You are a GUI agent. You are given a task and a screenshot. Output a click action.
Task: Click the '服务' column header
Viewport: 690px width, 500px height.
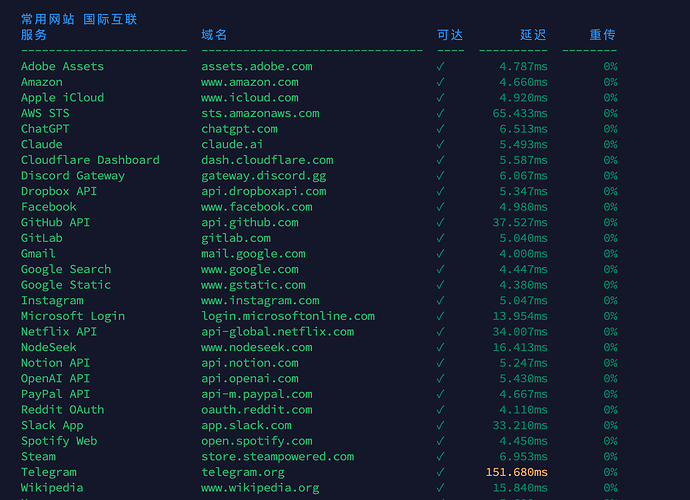tap(34, 35)
